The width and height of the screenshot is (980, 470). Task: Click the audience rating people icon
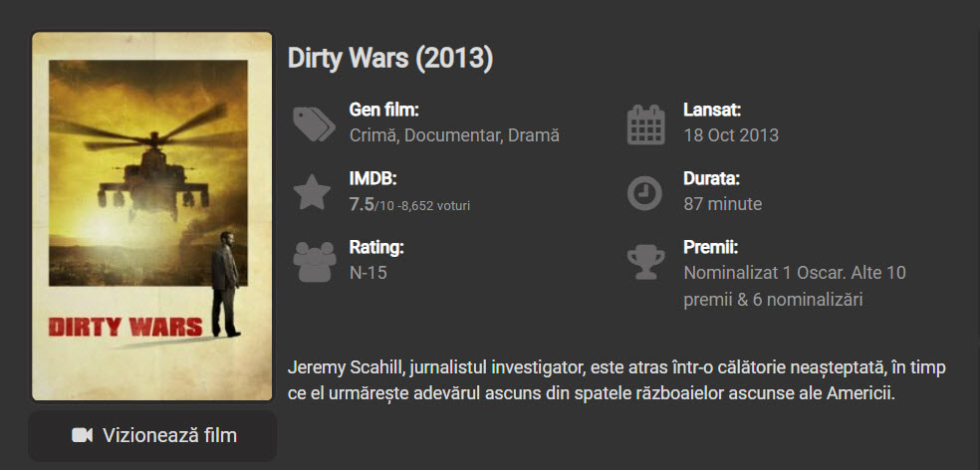[314, 261]
